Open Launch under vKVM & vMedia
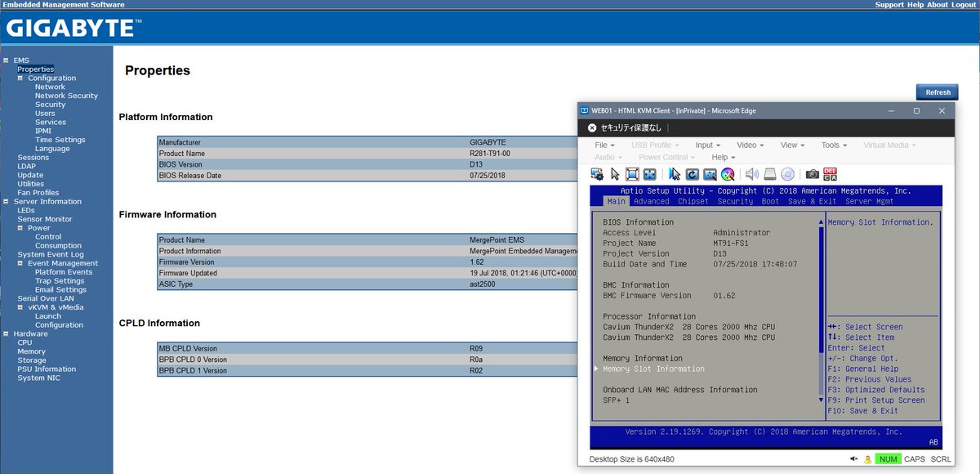Image resolution: width=980 pixels, height=474 pixels. (x=47, y=316)
